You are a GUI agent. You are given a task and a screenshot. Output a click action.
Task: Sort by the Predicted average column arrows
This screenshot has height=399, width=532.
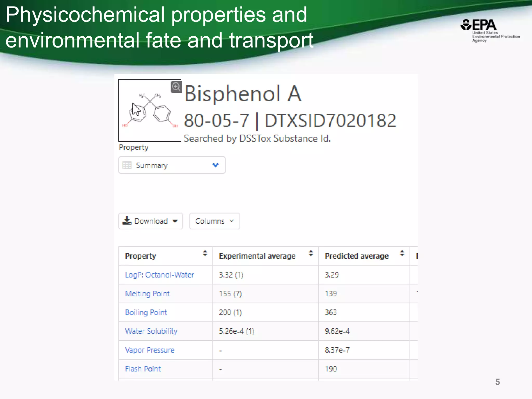click(x=402, y=253)
